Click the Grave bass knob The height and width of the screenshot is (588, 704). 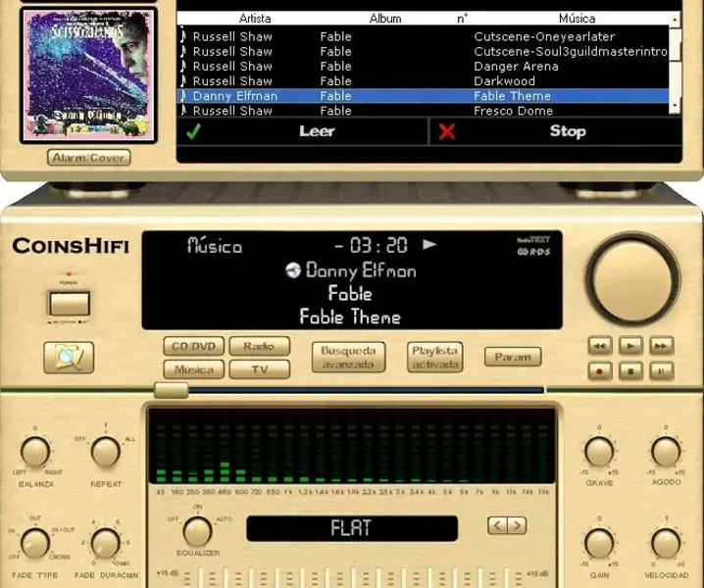point(599,452)
